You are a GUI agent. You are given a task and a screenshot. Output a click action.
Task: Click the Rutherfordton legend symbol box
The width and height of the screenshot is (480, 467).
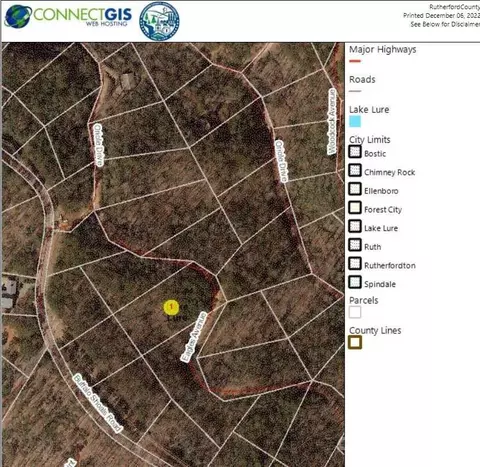(x=355, y=264)
